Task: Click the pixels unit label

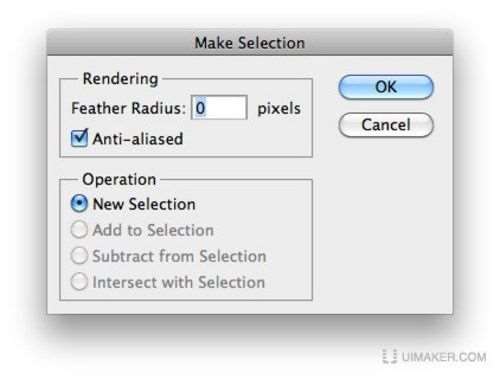Action: point(279,109)
